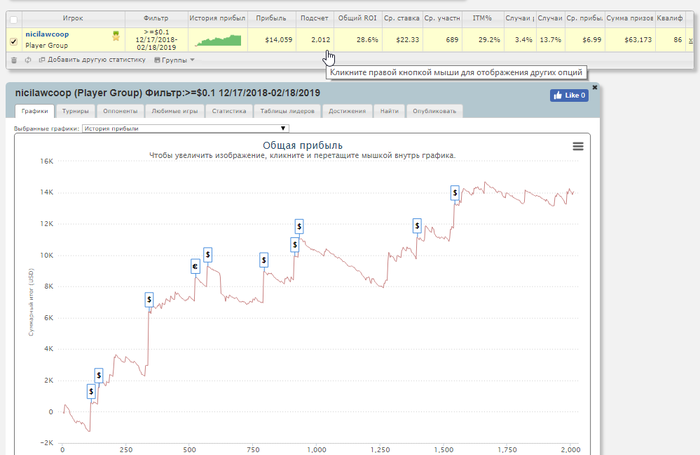700x455 pixels.
Task: Switch to the Графики tab
Action: 35,111
